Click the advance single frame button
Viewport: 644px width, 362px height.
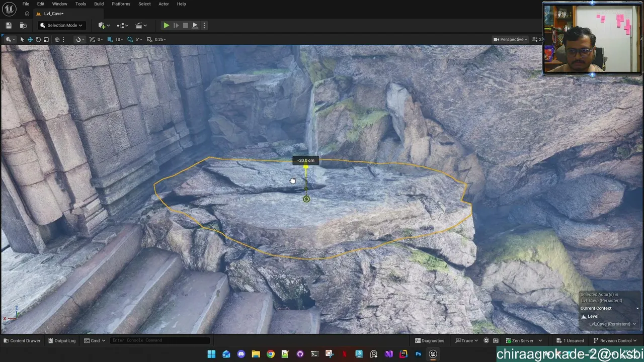tap(176, 25)
